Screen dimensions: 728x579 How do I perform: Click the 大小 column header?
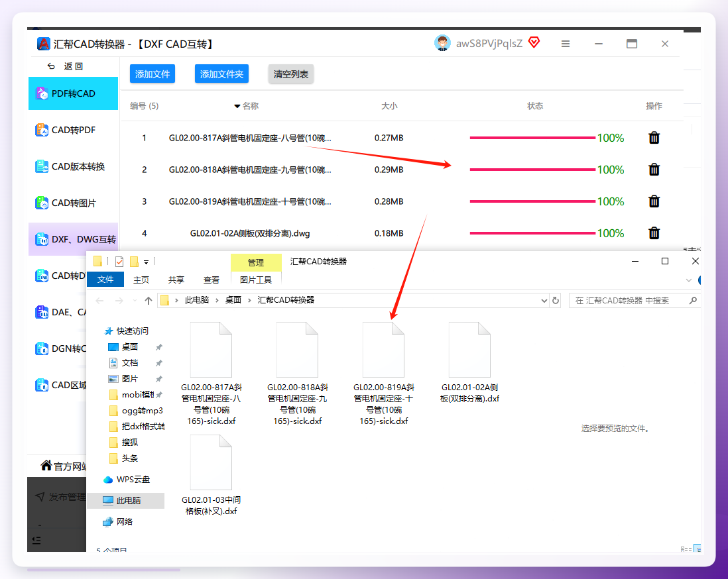[x=389, y=106]
